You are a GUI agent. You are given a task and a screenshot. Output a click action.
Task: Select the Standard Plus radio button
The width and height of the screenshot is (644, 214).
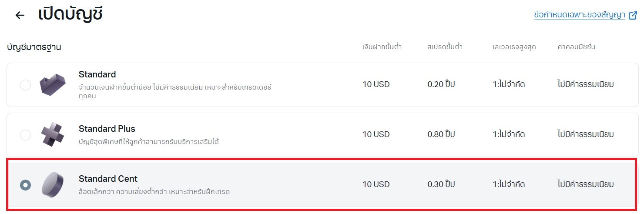26,135
